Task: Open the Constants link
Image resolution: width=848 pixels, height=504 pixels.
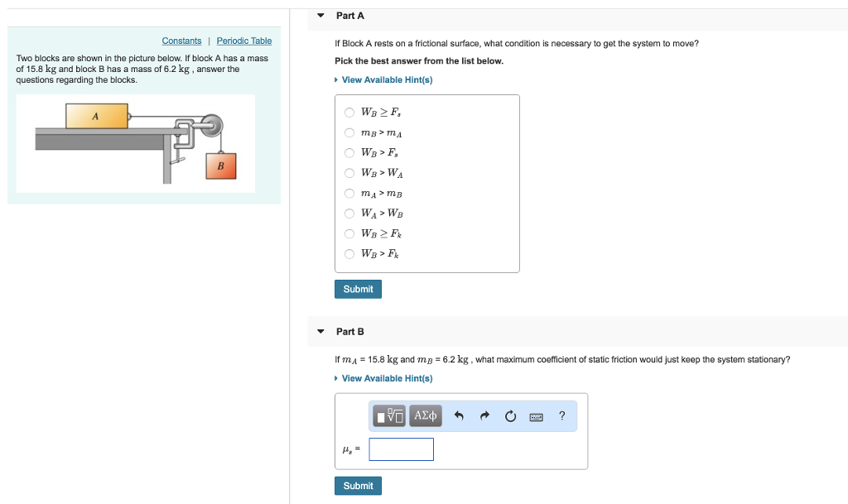Action: pos(181,41)
